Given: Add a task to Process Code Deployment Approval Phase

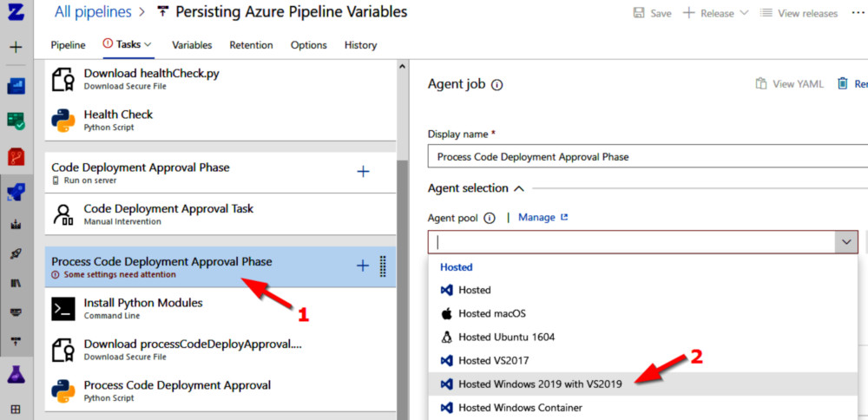Looking at the screenshot, I should (363, 266).
